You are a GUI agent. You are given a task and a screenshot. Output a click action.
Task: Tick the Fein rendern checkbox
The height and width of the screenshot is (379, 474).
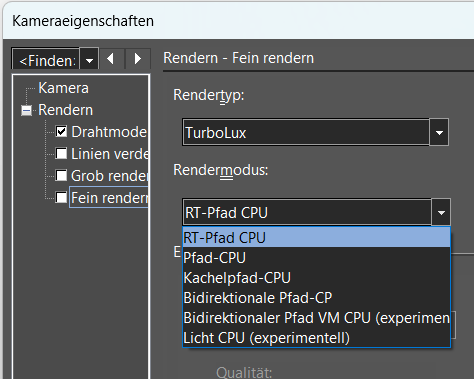[x=61, y=198]
